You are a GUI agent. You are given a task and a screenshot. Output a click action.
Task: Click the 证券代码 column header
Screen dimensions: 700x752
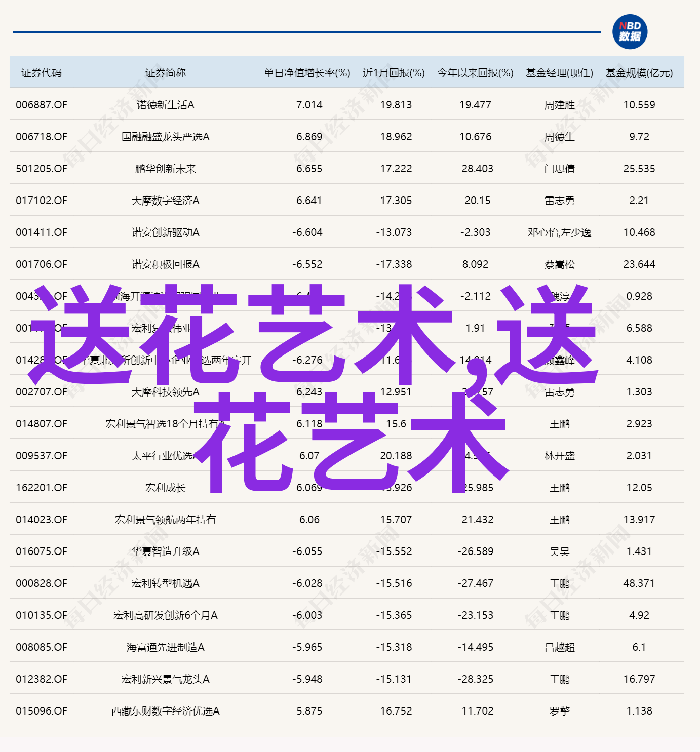pyautogui.click(x=42, y=73)
